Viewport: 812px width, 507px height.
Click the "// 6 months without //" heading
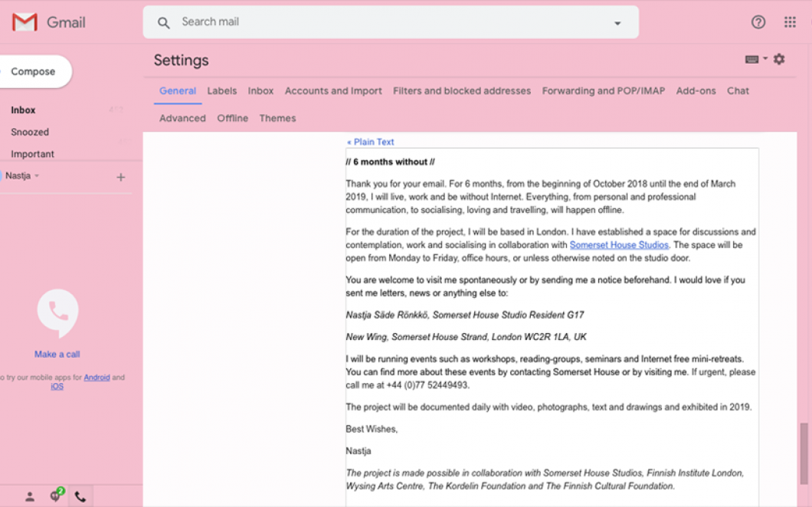pyautogui.click(x=391, y=162)
